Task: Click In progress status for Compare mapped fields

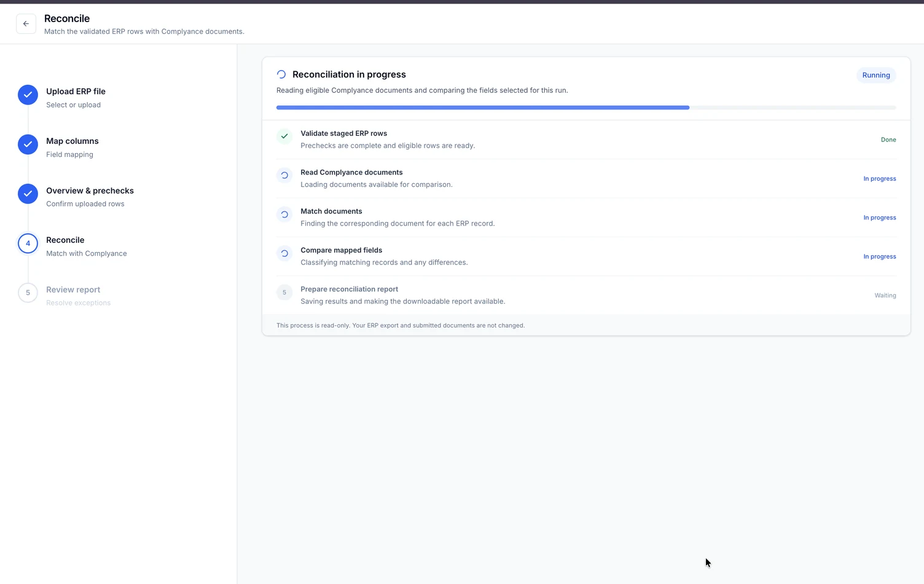Action: pos(880,256)
